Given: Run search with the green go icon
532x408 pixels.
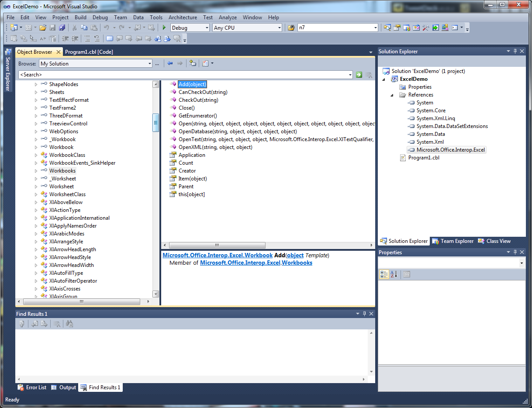Looking at the screenshot, I should click(x=359, y=75).
